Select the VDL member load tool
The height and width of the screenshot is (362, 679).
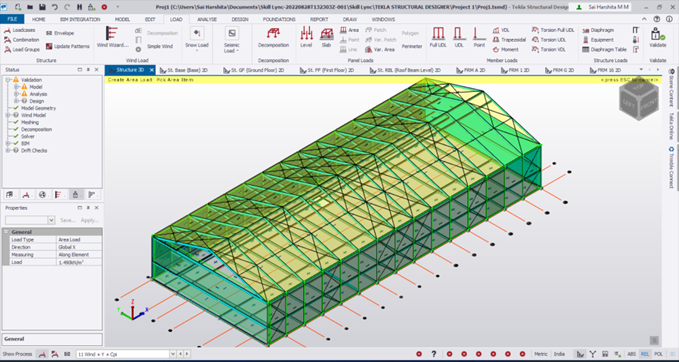click(501, 30)
